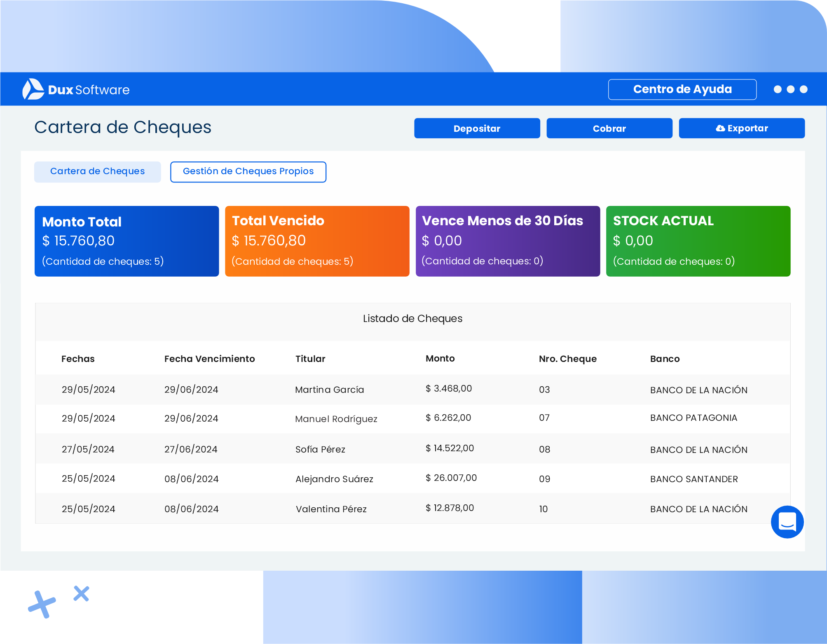
Task: Open the three-dot options menu
Action: pos(790,89)
